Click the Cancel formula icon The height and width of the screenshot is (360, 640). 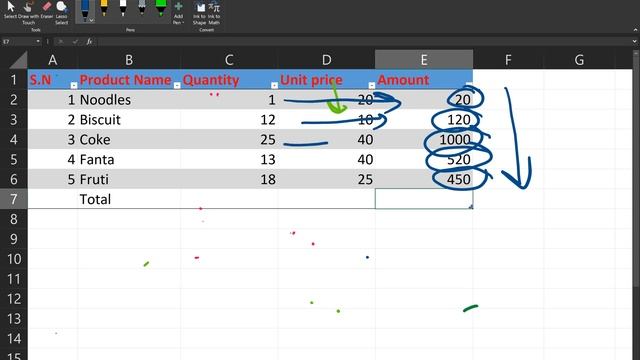pos(61,42)
